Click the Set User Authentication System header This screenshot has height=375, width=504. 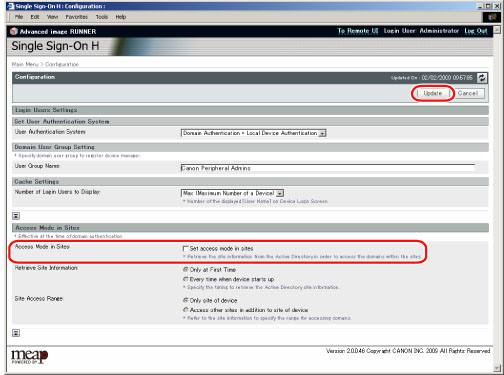251,121
